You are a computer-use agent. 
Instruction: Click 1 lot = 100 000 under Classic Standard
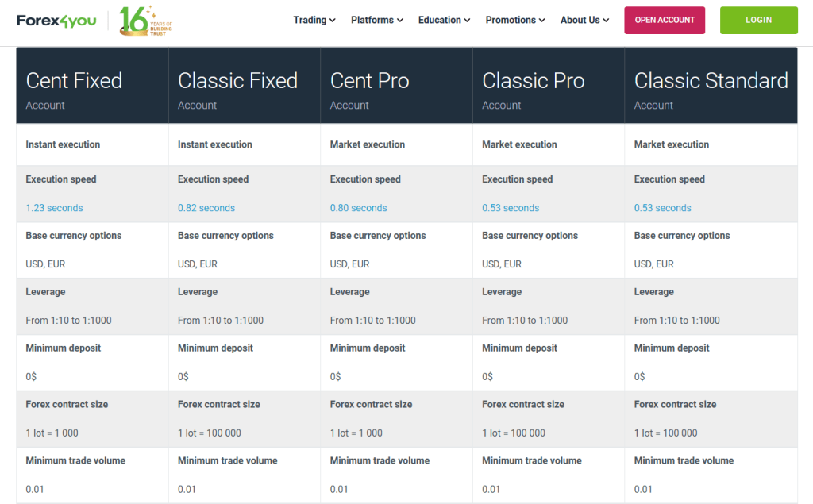pyautogui.click(x=666, y=433)
